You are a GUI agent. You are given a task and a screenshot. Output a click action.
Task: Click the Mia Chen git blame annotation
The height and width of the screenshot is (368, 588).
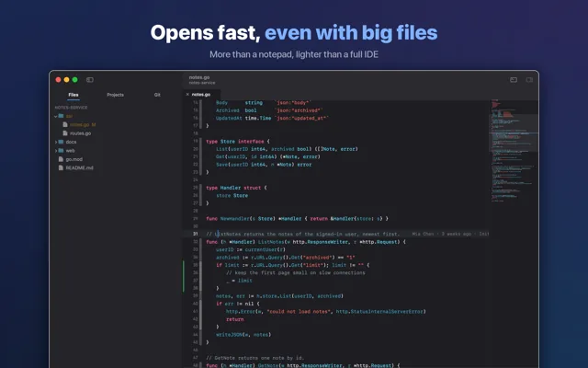[450, 234]
